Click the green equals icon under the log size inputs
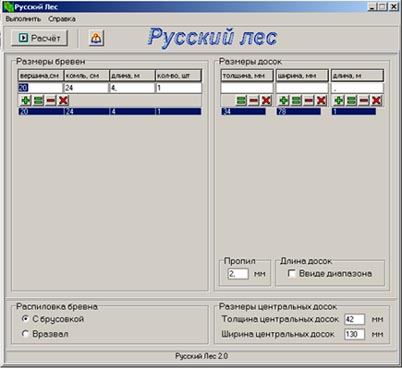 click(38, 100)
